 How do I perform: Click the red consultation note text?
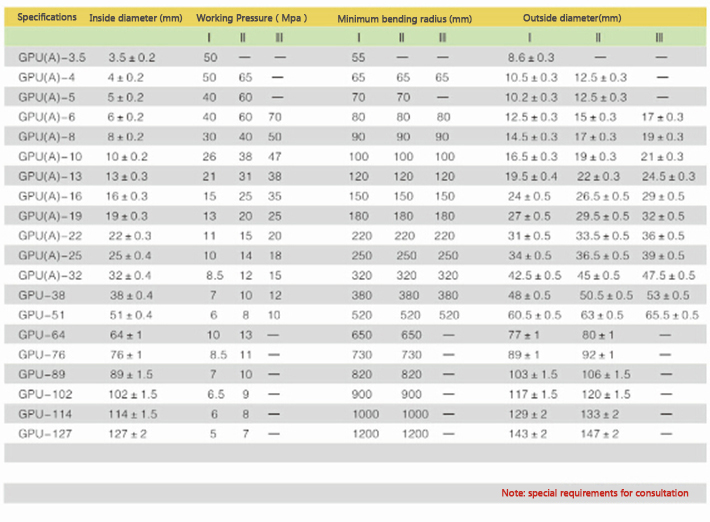tap(595, 493)
